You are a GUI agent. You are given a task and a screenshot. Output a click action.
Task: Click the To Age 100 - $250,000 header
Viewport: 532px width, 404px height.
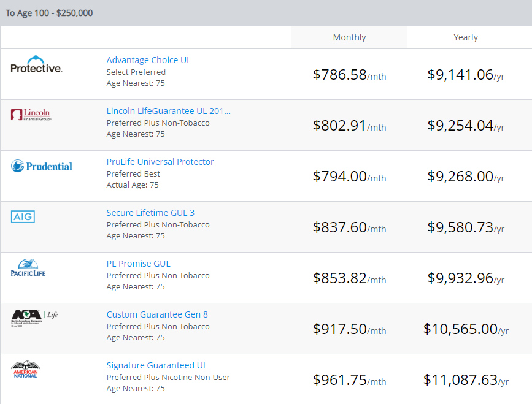click(x=49, y=13)
